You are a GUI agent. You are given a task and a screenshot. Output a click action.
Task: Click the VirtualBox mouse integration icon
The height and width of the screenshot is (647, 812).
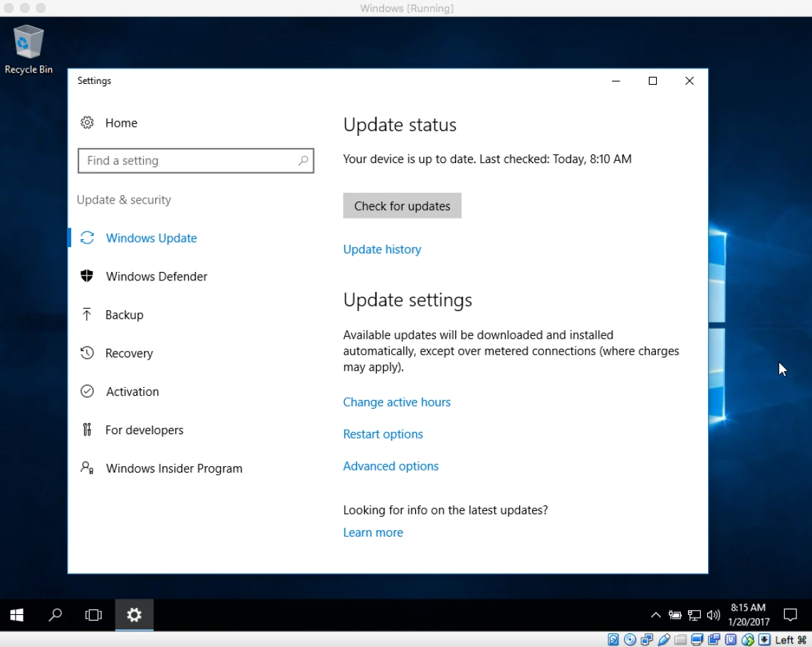pyautogui.click(x=748, y=640)
